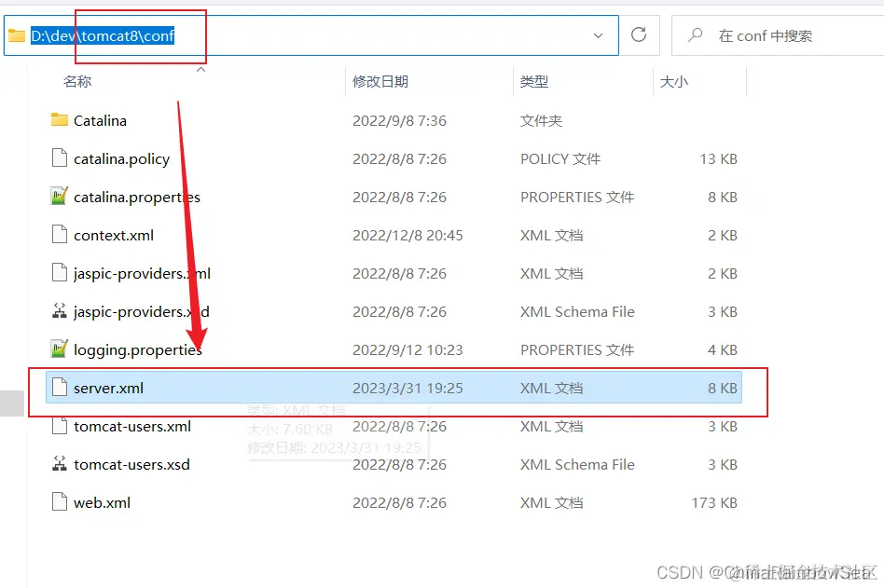
Task: Select the catalina.properties file name
Action: pos(136,198)
